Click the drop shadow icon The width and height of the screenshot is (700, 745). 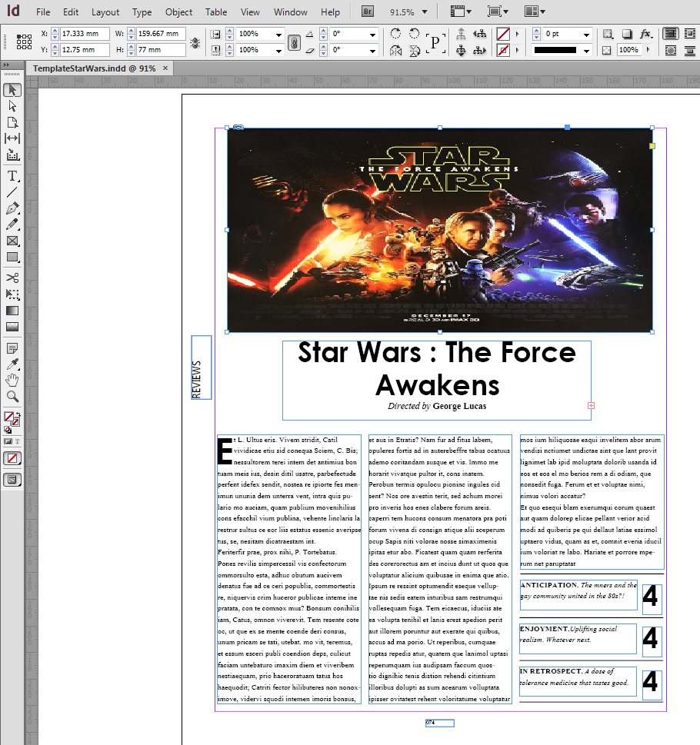click(627, 34)
